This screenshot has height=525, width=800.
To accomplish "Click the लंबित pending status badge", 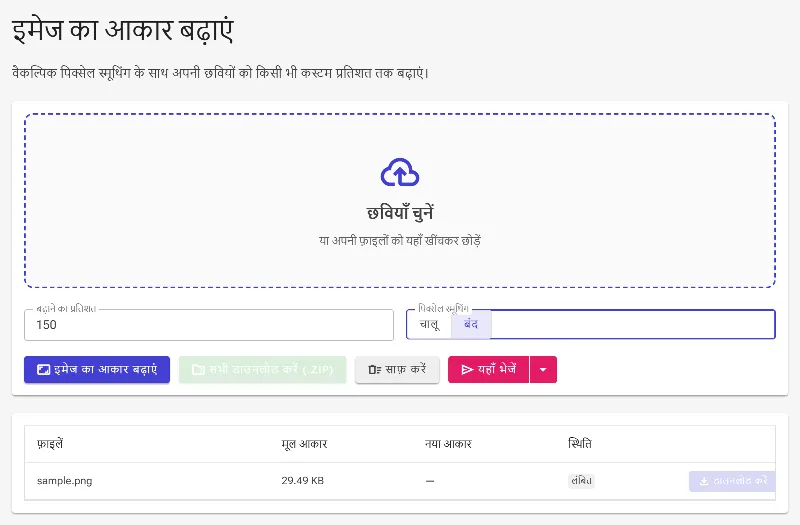I will 581,481.
